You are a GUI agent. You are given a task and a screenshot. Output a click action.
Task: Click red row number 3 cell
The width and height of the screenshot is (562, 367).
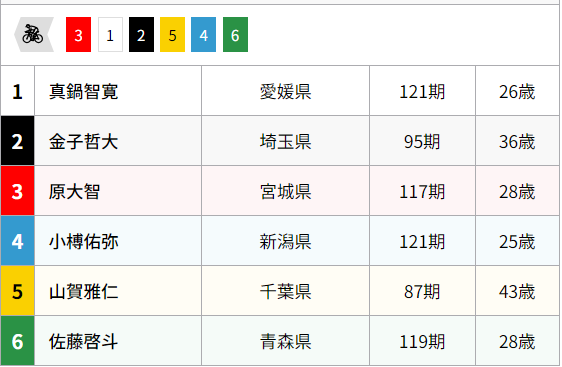[18, 191]
